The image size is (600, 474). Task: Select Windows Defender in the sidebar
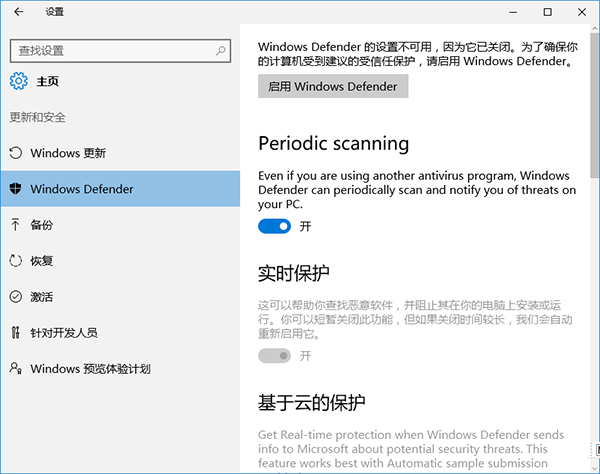(121, 189)
